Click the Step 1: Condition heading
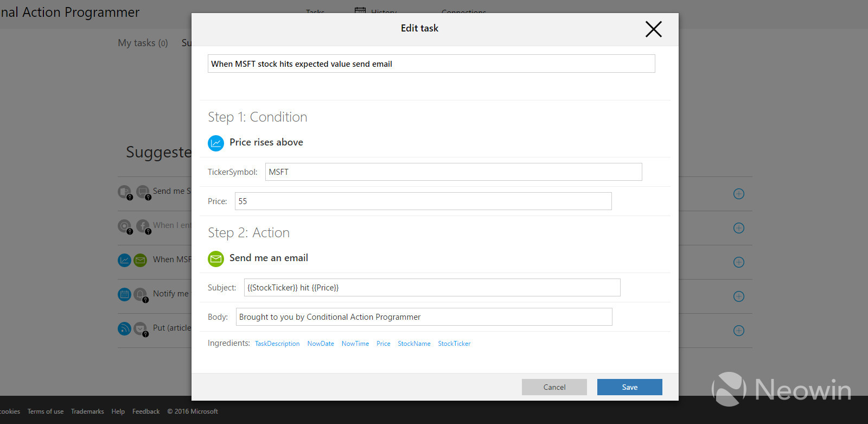The height and width of the screenshot is (424, 868). (258, 117)
